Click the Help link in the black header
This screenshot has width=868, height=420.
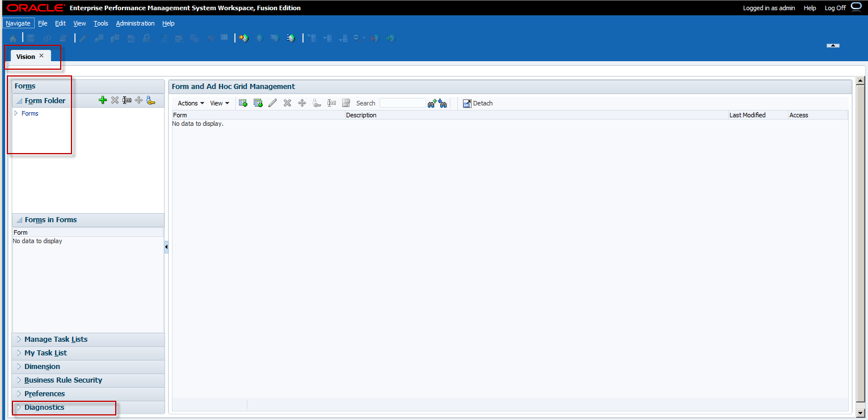(x=810, y=8)
